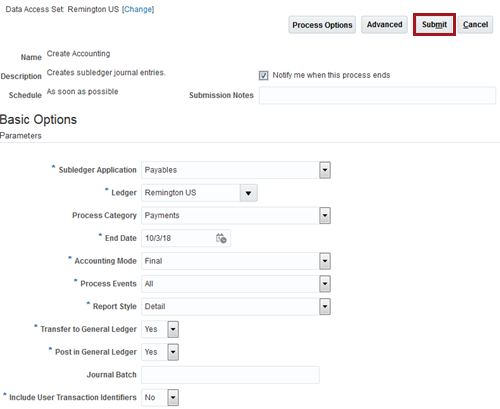Click the Ledger Remington US text box
500x409 pixels.
191,193
